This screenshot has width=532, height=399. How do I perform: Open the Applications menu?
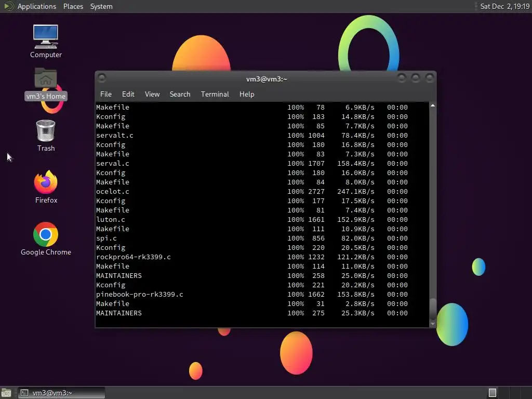(37, 6)
